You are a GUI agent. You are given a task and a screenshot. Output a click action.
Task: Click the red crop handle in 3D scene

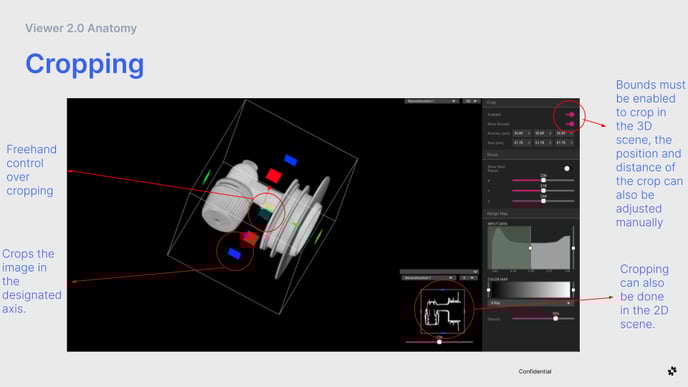[x=274, y=176]
